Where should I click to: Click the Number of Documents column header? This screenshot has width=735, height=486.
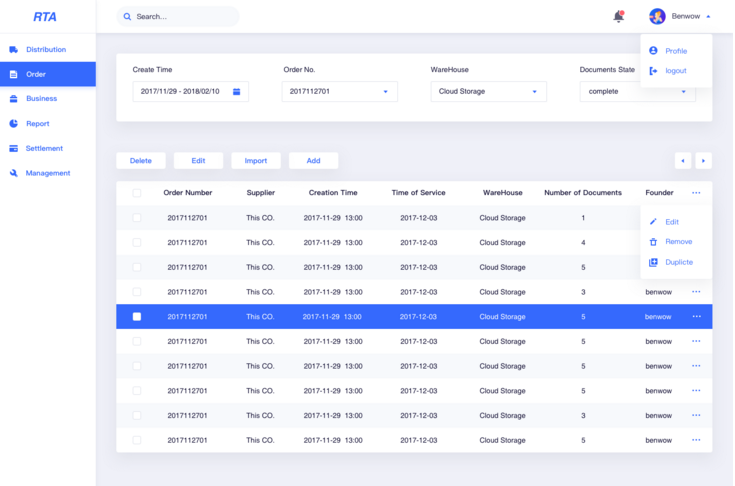[583, 193]
